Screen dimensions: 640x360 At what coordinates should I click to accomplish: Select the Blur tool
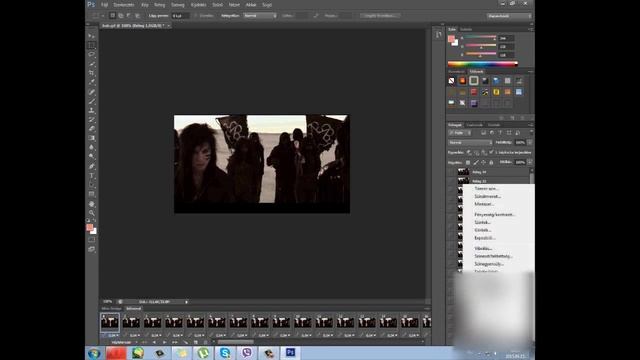pyautogui.click(x=91, y=147)
